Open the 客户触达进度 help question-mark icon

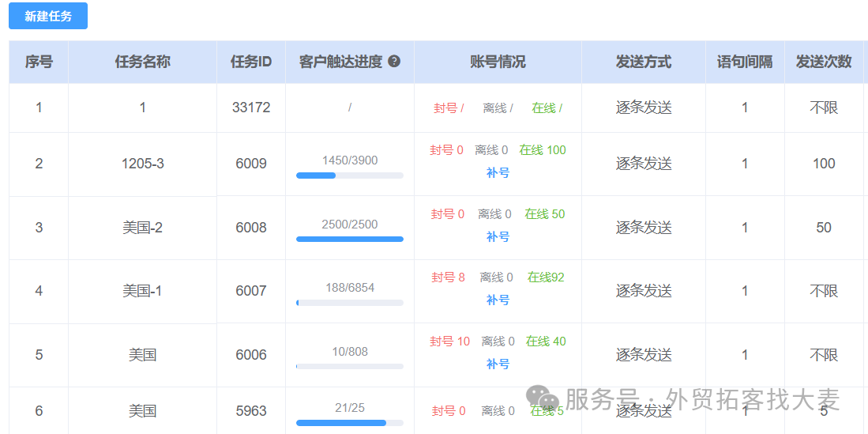coord(394,62)
